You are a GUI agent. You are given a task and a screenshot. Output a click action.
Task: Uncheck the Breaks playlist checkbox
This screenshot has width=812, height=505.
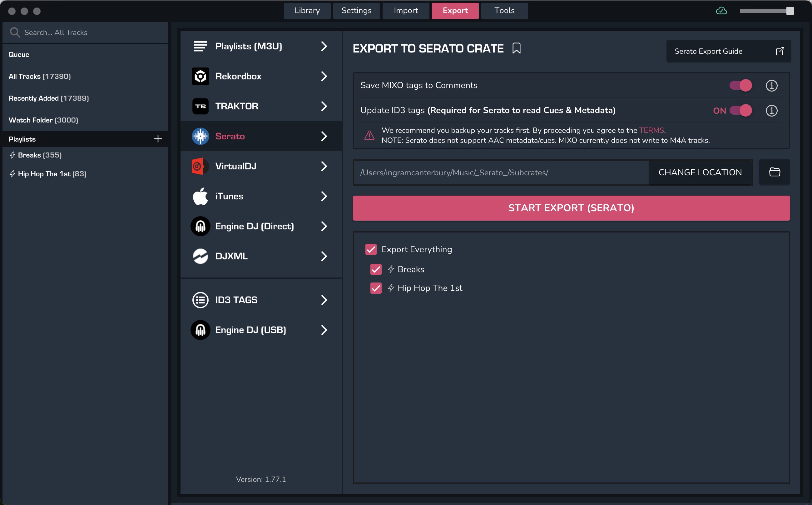pos(376,269)
